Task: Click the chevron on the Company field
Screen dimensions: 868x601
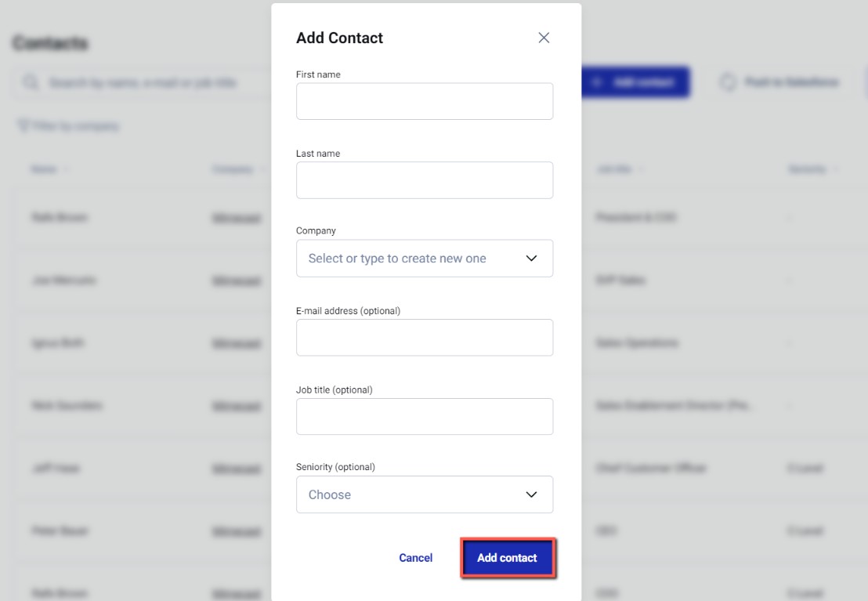Action: [530, 258]
